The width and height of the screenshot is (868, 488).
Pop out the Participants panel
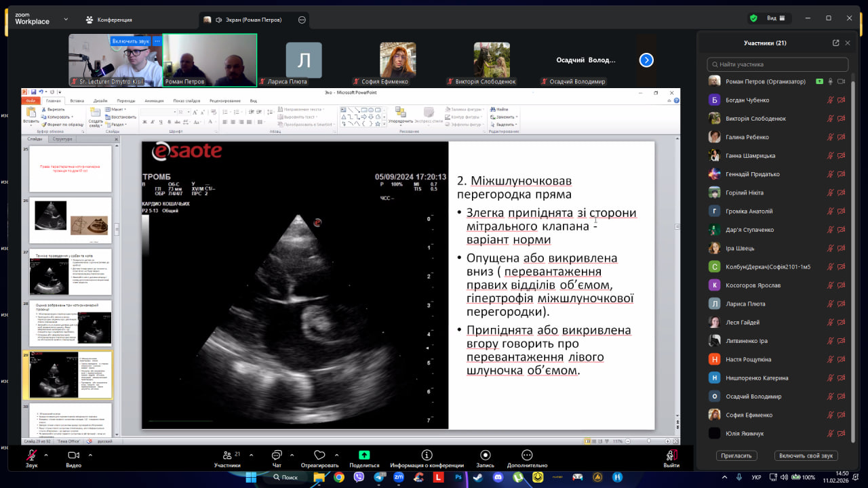[835, 43]
